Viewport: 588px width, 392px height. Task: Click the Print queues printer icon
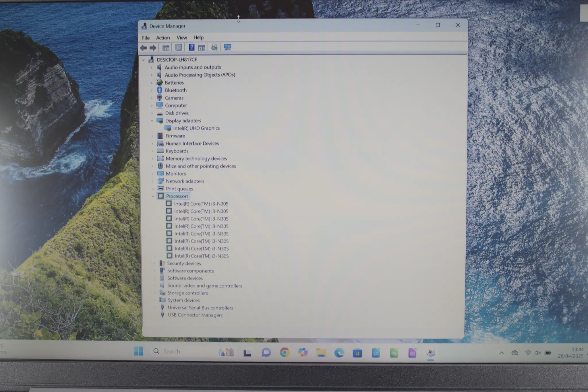coord(161,189)
